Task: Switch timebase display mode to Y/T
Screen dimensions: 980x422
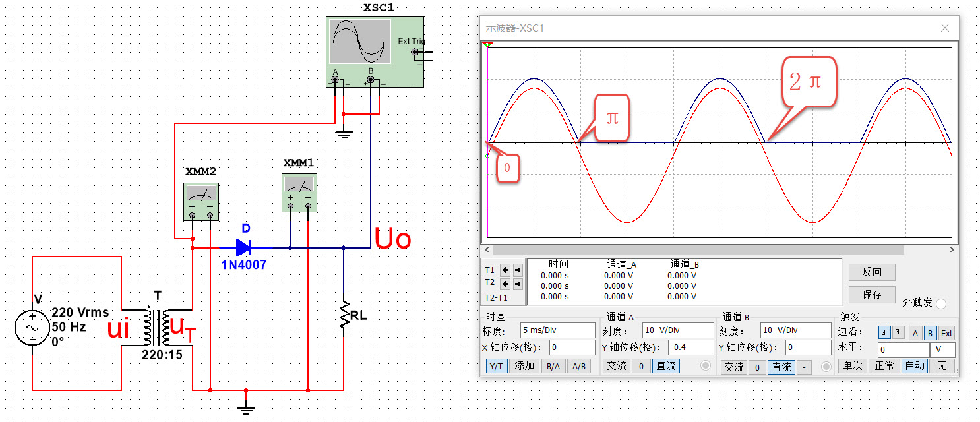Action: click(x=495, y=366)
